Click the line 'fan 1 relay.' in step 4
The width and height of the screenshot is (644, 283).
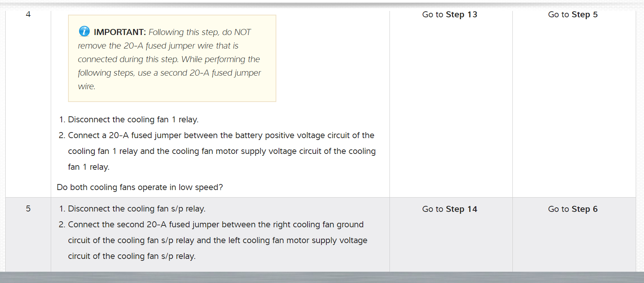[x=89, y=167]
